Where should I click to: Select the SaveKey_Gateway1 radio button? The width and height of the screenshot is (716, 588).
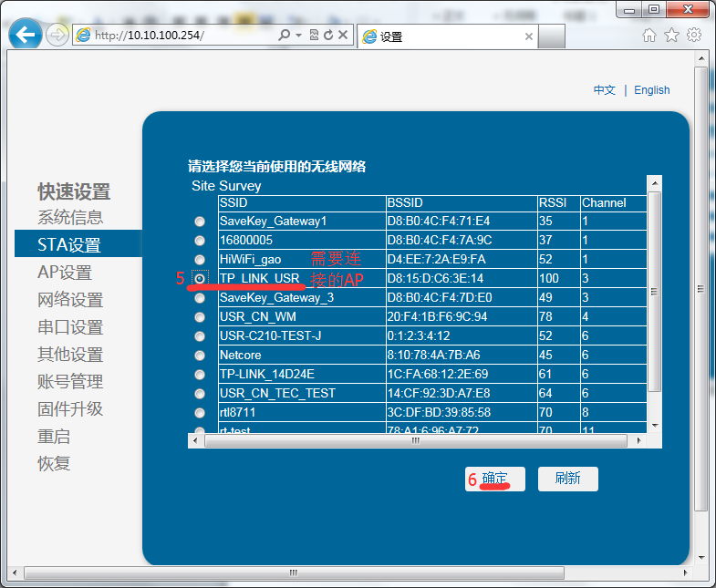(200, 222)
